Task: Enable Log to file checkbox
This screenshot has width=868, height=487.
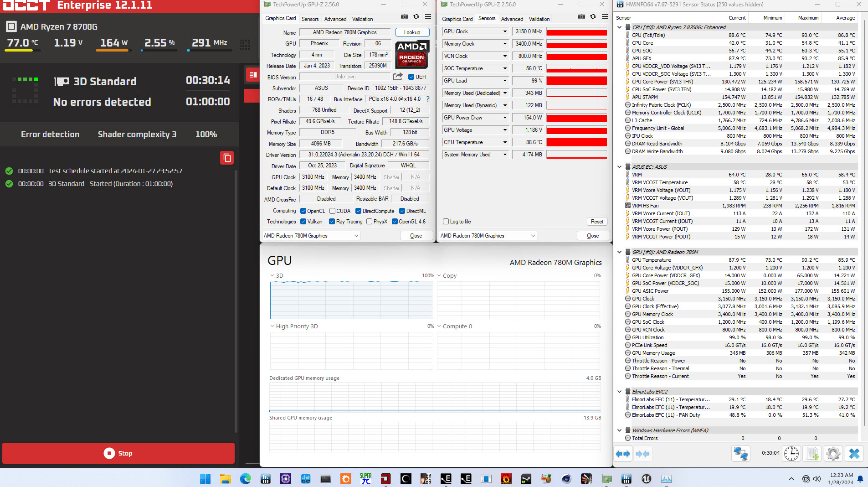Action: [x=446, y=222]
